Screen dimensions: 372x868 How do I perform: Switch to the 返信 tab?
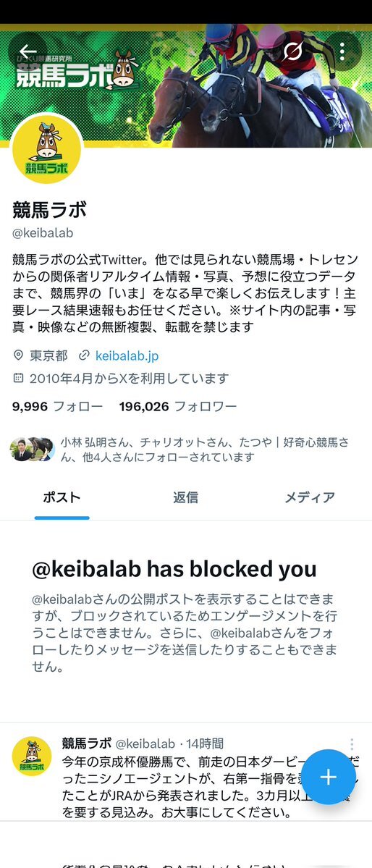coord(185,497)
